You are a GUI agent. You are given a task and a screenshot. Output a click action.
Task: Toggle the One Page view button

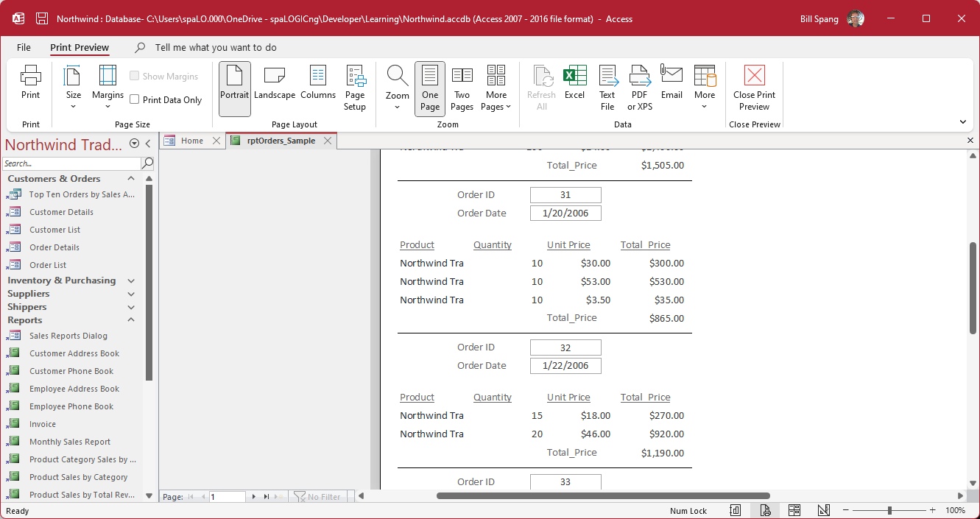click(x=430, y=88)
